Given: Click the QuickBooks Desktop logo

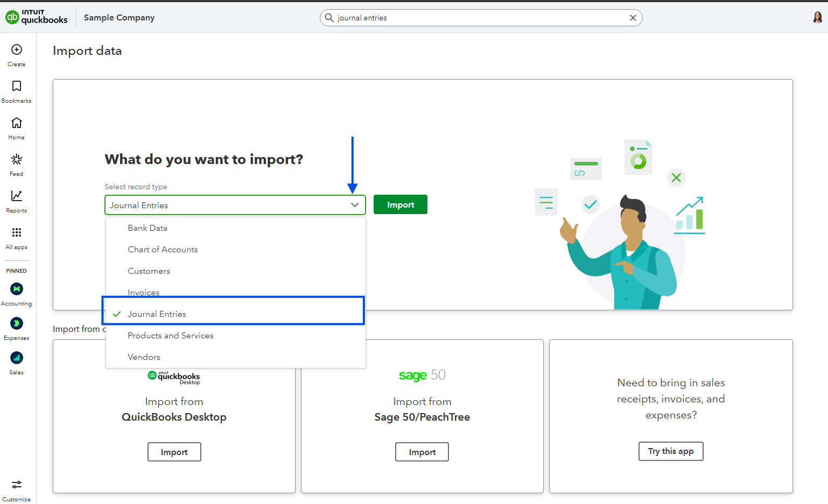Looking at the screenshot, I should click(x=174, y=378).
